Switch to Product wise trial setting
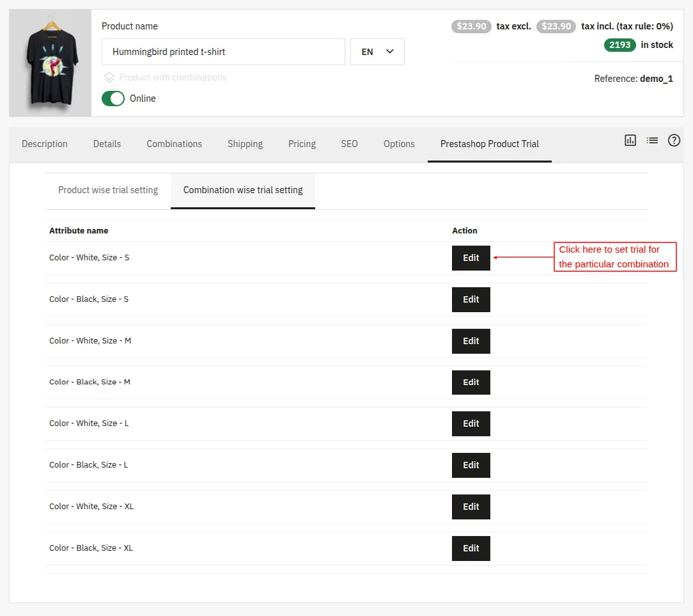Screen dimensions: 693x616 (x=108, y=190)
